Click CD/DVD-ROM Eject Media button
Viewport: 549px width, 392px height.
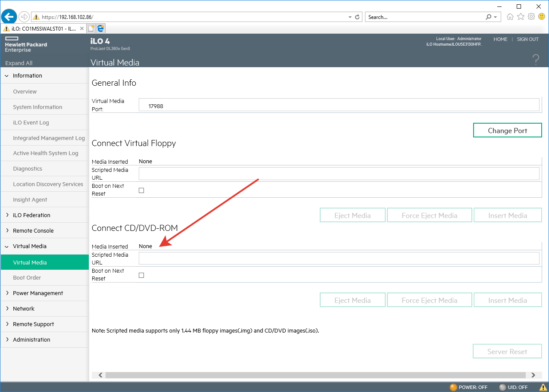(352, 300)
